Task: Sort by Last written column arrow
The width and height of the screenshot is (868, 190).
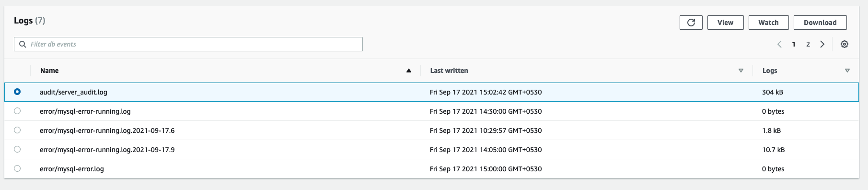Action: [741, 71]
